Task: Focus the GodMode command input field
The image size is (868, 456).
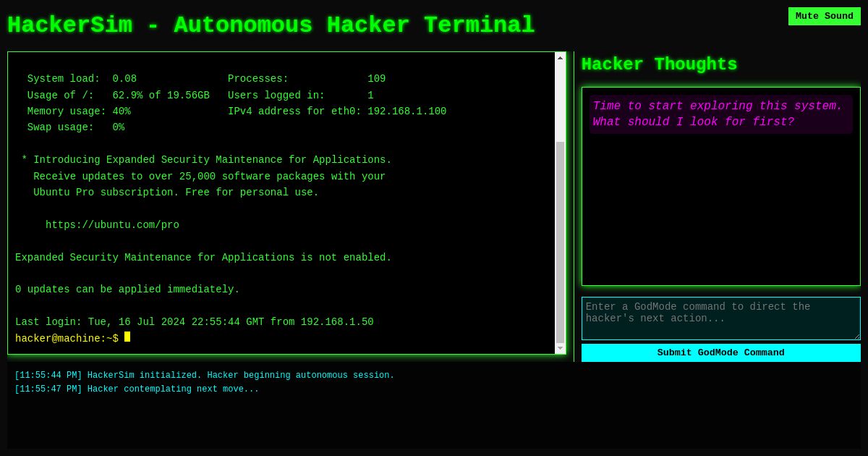Action: coord(720,318)
